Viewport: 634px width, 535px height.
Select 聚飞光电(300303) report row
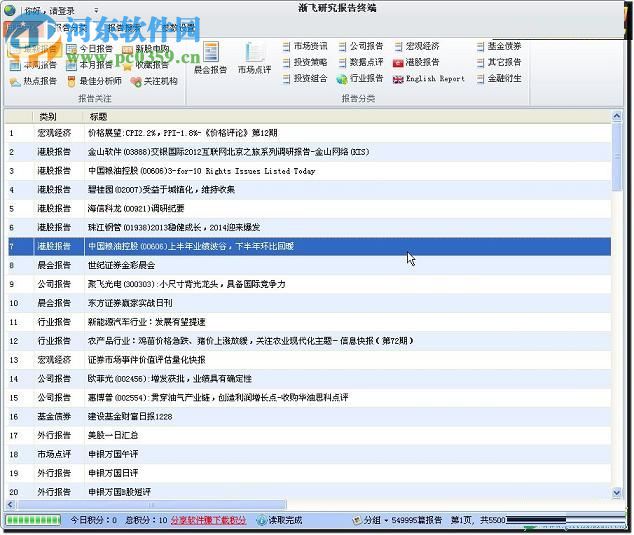click(x=309, y=284)
